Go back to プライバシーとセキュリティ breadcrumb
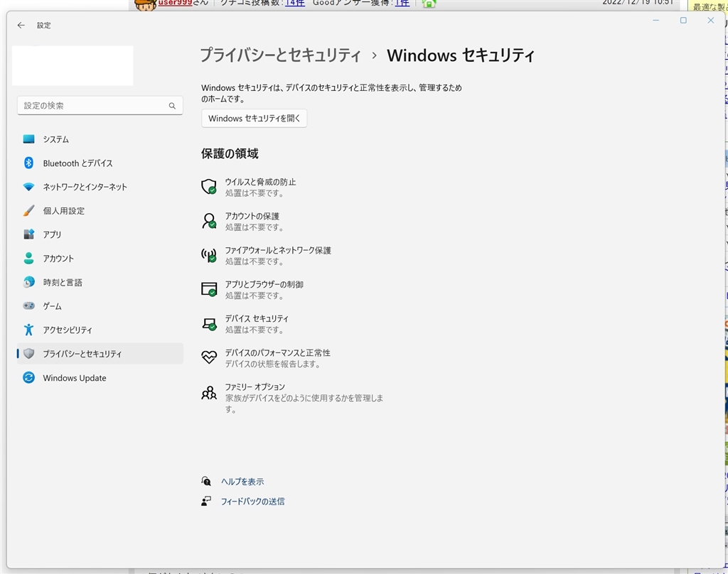Viewport: 728px width, 574px height. click(280, 55)
